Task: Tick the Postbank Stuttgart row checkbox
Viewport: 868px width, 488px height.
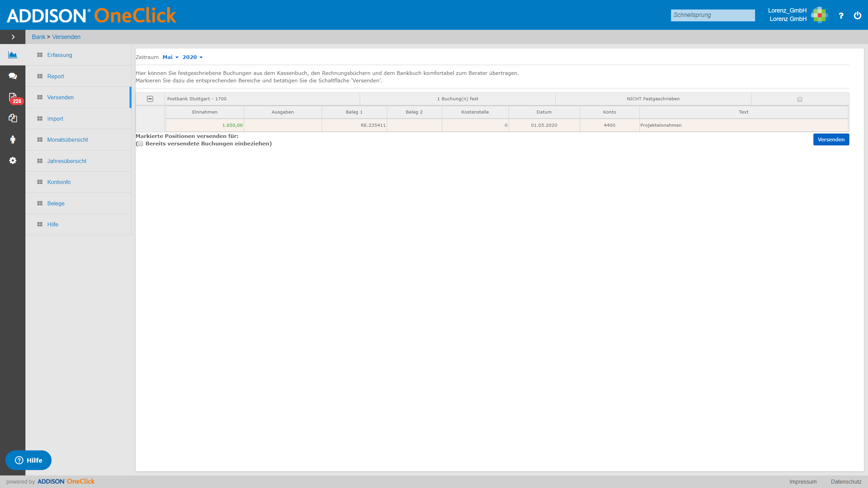Action: pyautogui.click(x=800, y=99)
